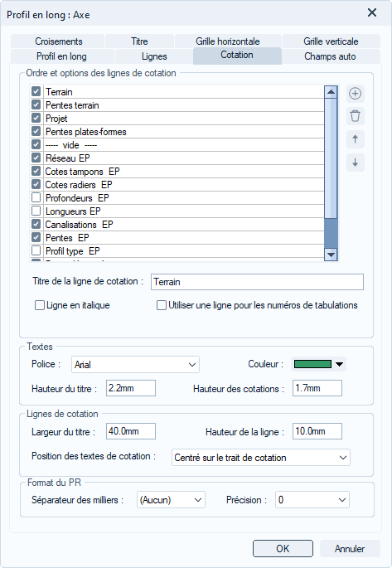This screenshot has height=568, width=392.
Task: Move selected line up with arrow icon
Action: (355, 139)
